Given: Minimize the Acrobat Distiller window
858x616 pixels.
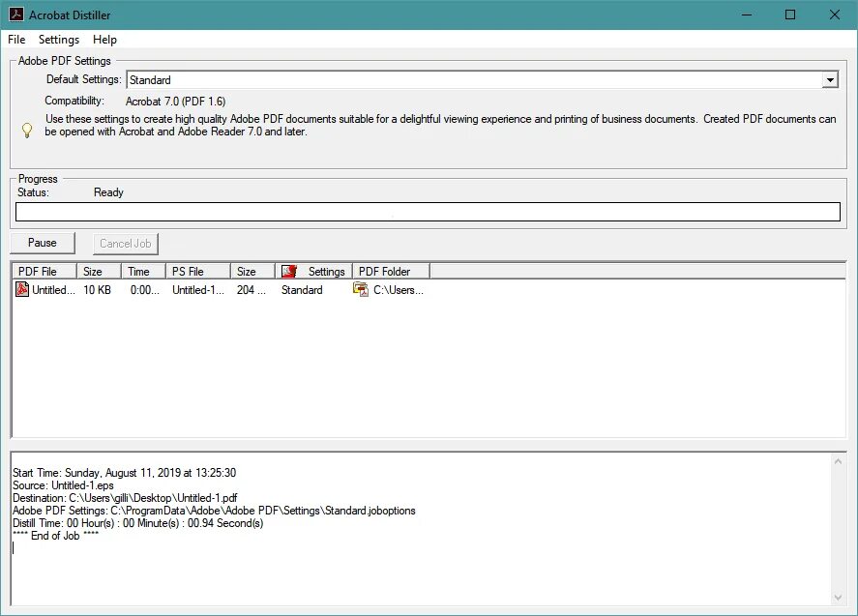Looking at the screenshot, I should (x=747, y=15).
